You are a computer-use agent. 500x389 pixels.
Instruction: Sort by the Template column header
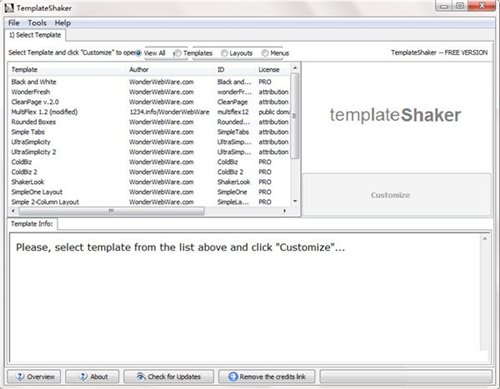tap(67, 70)
